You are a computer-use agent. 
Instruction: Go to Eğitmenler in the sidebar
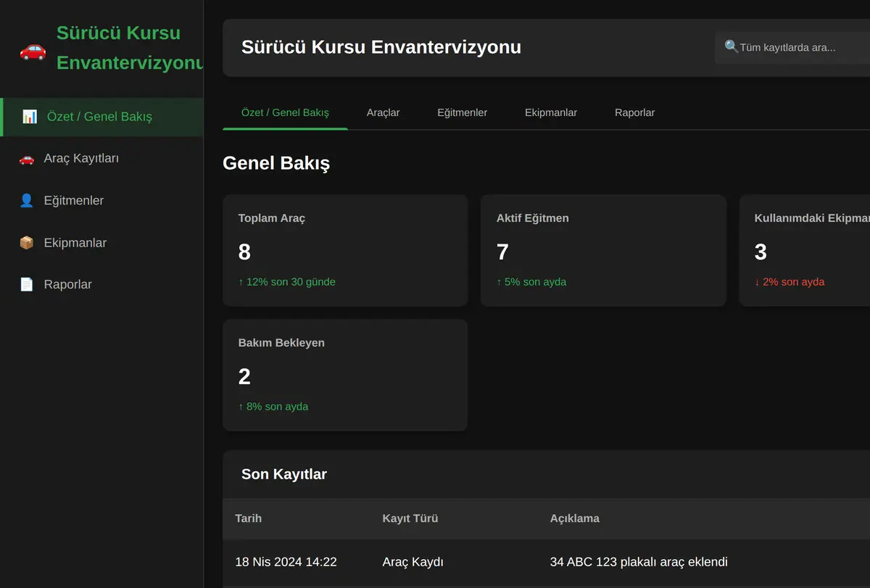[x=101, y=201]
